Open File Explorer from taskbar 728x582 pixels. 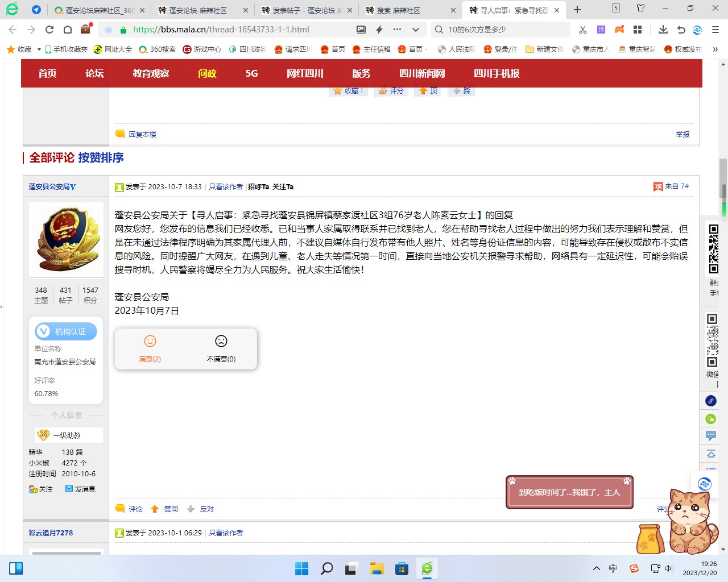(x=377, y=568)
